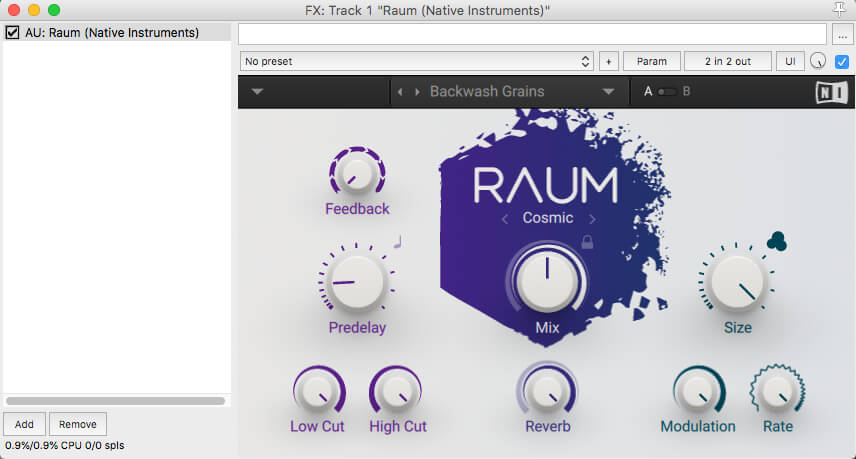Click the Size sparse cluster icon
This screenshot has width=856, height=459.
776,241
